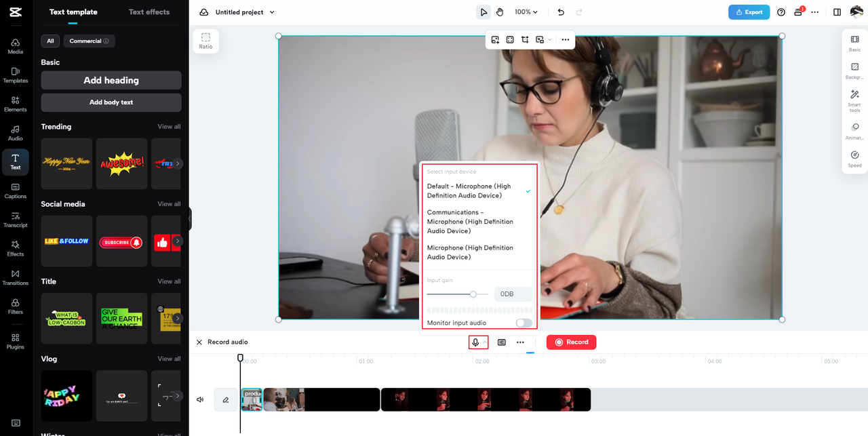Open the Background properties panel
This screenshot has height=436, width=868.
pyautogui.click(x=854, y=71)
